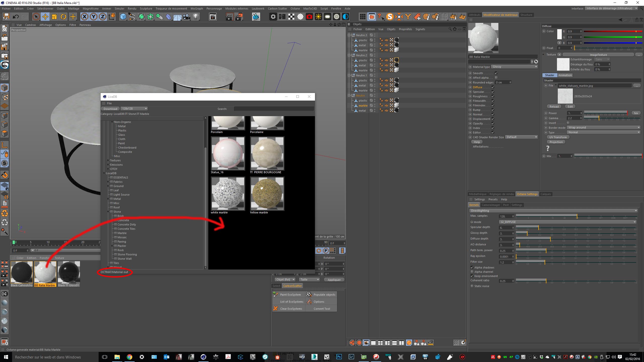Click the Reload shader button
644x362 pixels.
click(554, 107)
